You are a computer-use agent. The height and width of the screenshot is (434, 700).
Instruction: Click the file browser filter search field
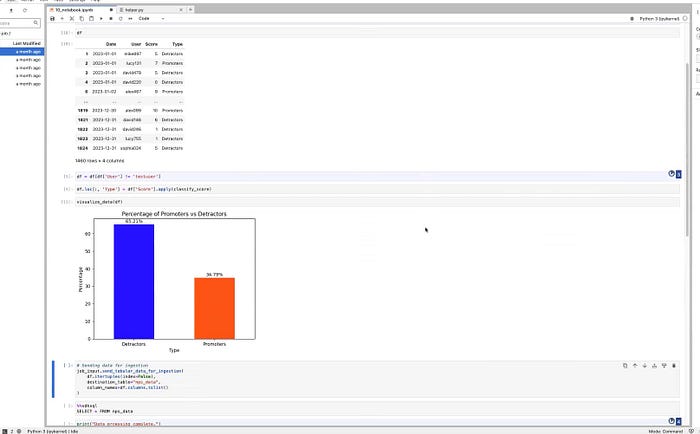(20, 23)
